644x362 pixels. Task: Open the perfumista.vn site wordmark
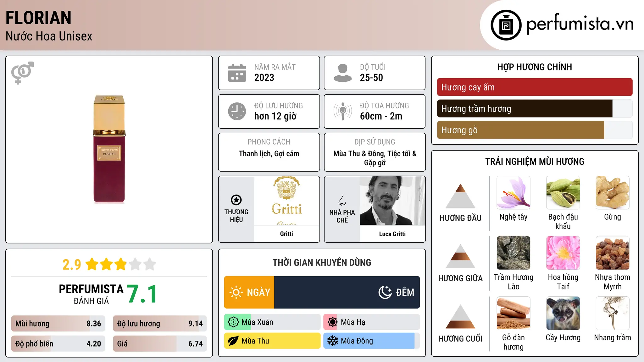tap(580, 24)
